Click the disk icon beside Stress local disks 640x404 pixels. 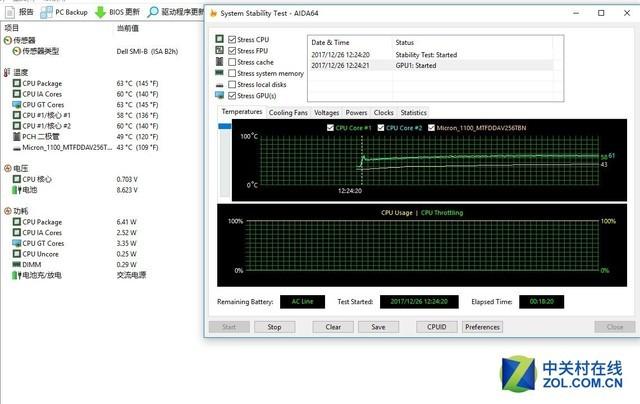[x=220, y=84]
